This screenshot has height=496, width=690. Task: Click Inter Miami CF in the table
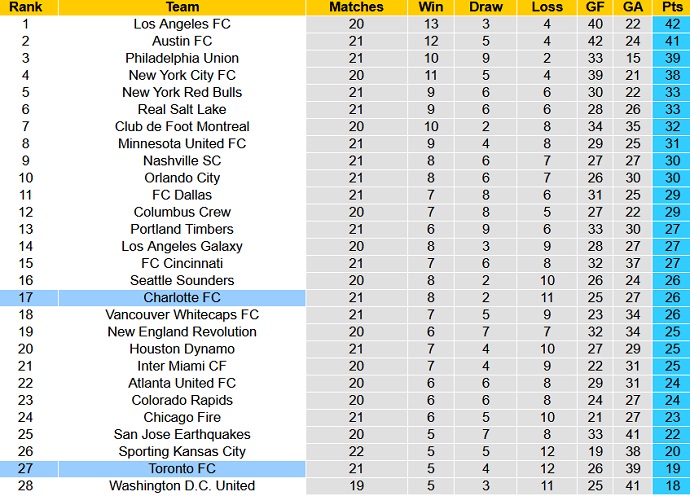tap(182, 366)
